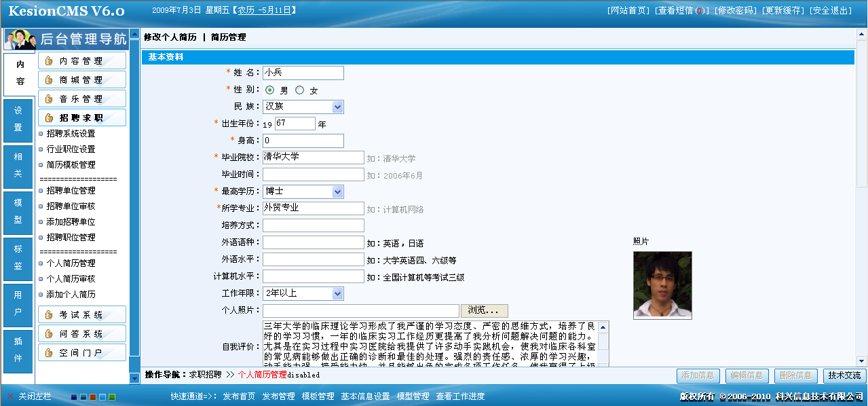Open the 民族 dropdown
Screen dimensions: 868x406
[303, 107]
